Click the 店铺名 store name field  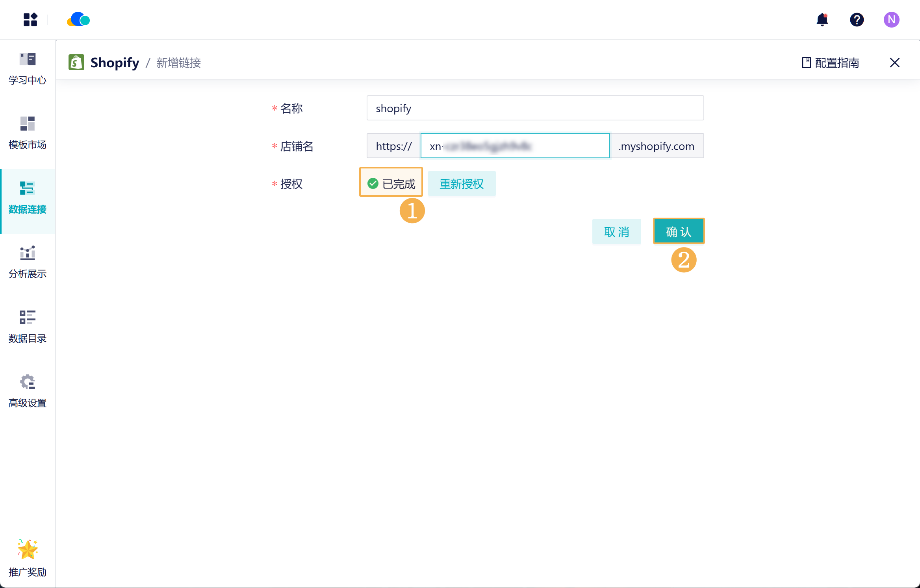tap(515, 146)
